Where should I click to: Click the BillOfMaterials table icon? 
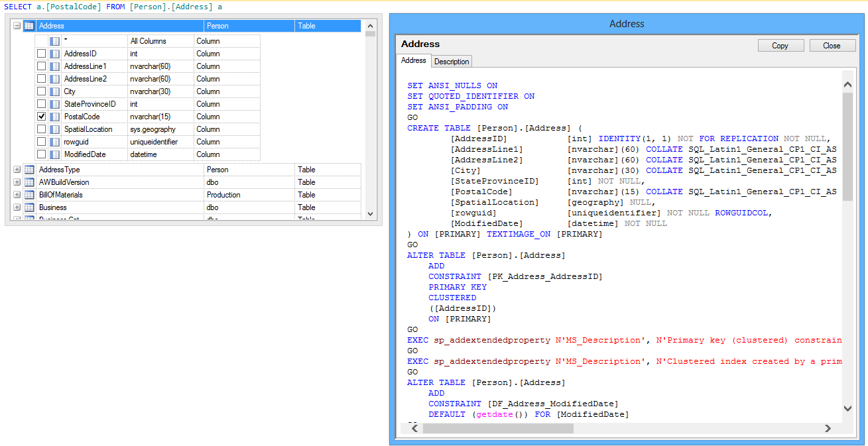coord(29,195)
